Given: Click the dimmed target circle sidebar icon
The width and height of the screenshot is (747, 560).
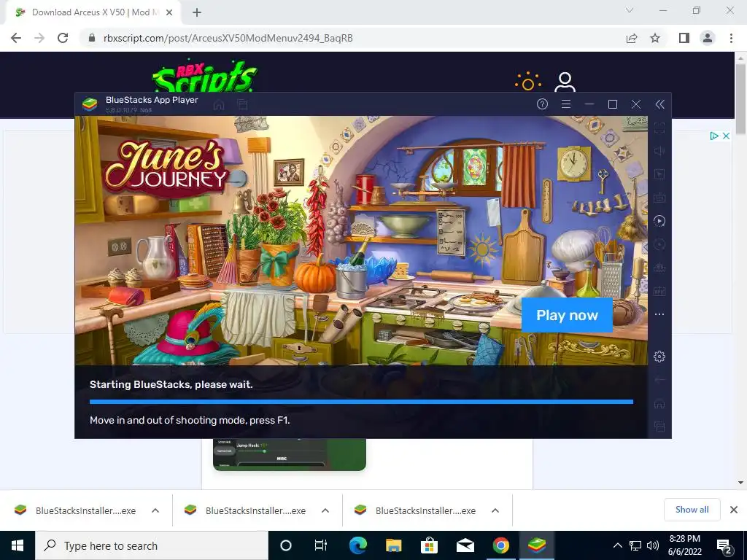Looking at the screenshot, I should click(659, 244).
